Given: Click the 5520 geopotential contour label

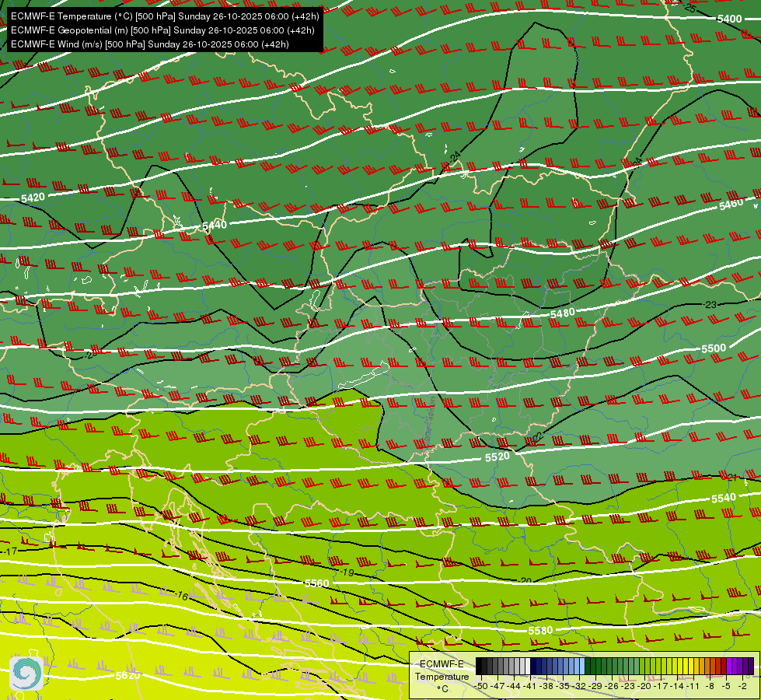Looking at the screenshot, I should tap(497, 457).
